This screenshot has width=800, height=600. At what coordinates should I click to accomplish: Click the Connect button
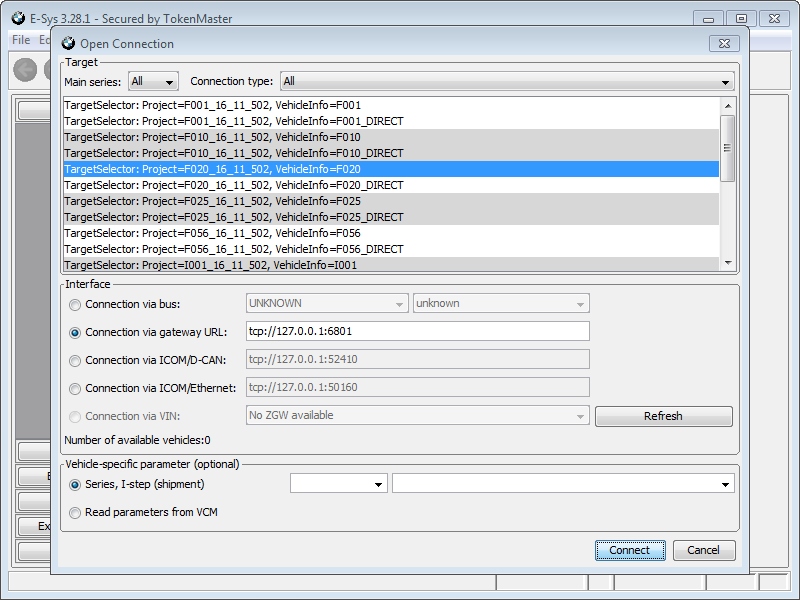pyautogui.click(x=628, y=550)
